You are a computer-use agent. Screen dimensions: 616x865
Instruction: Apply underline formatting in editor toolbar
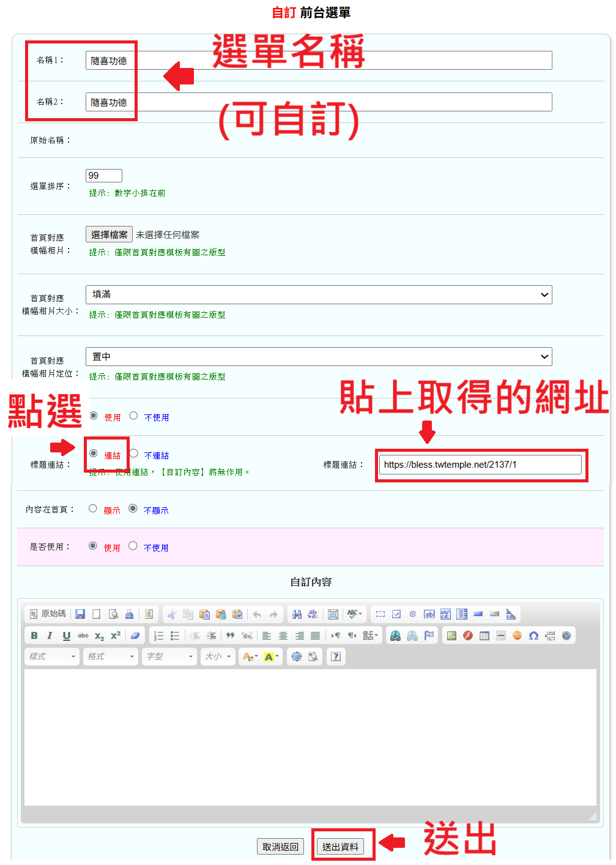coord(67,636)
